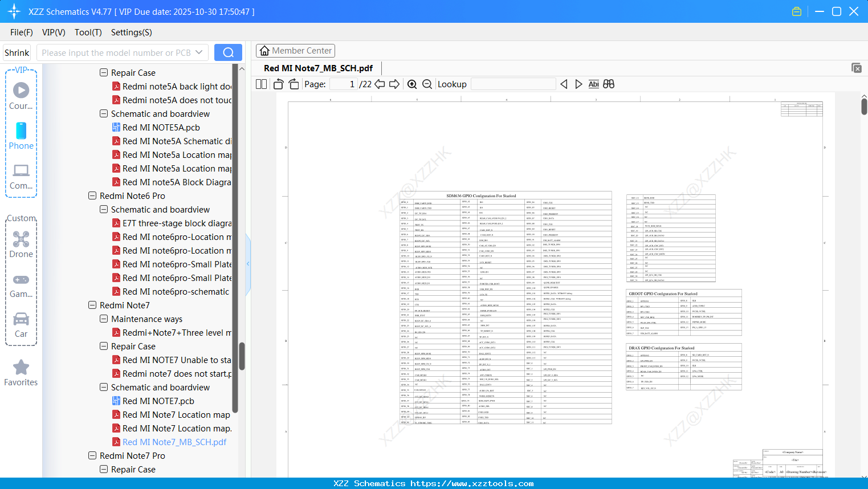The width and height of the screenshot is (868, 489).
Task: Open Red MI NOTE7 Unable to start PDF
Action: pyautogui.click(x=172, y=360)
